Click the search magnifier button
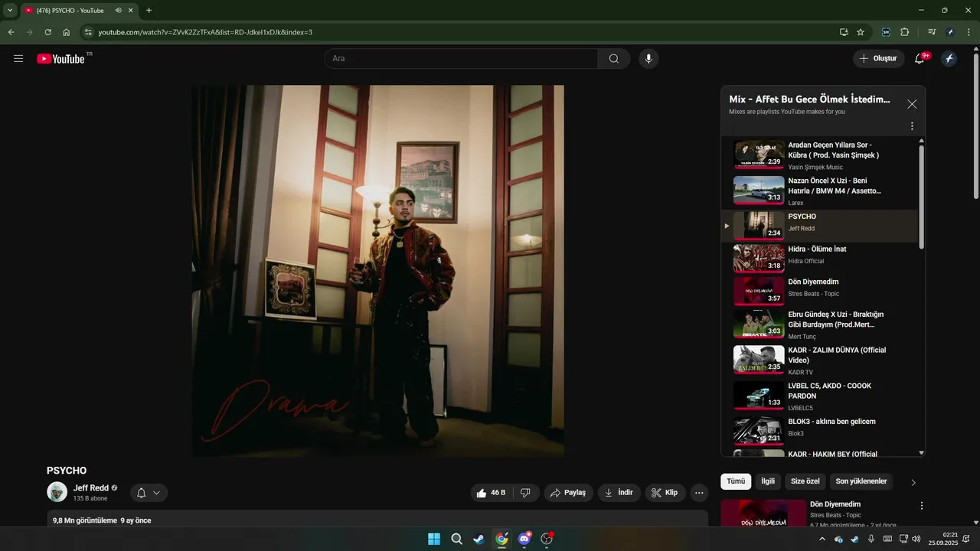This screenshot has height=551, width=980. tap(614, 59)
